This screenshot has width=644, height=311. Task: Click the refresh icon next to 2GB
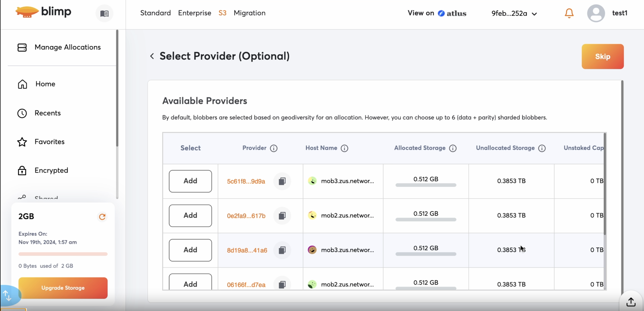pos(102,217)
